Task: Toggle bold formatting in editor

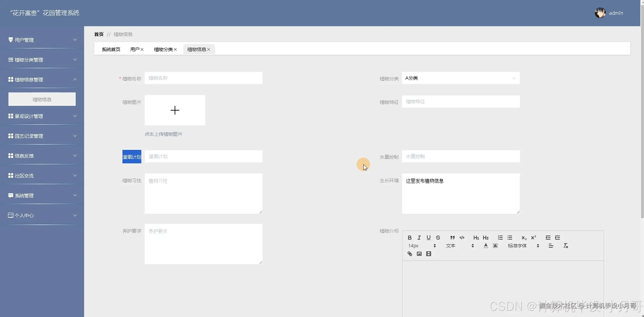Action: coord(410,238)
